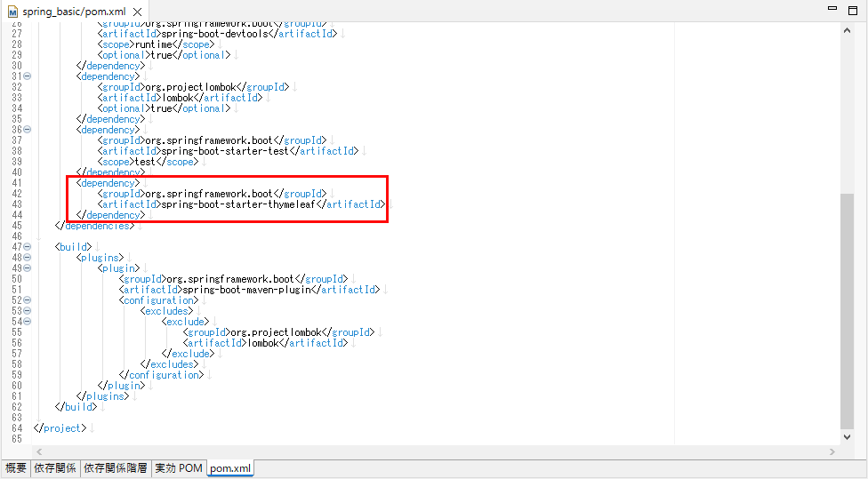Show the 実効 POM tab
Screen dimensions: 868x479
coord(179,468)
